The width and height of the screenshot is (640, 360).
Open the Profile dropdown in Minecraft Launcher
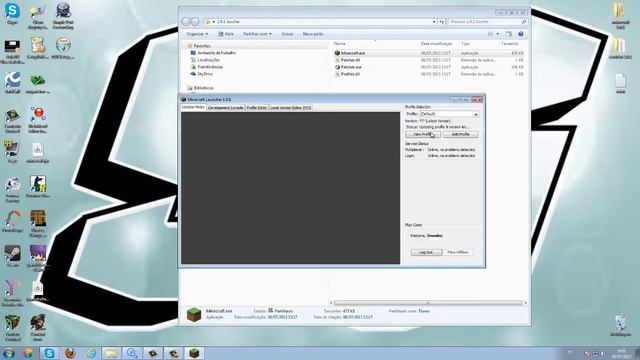449,114
